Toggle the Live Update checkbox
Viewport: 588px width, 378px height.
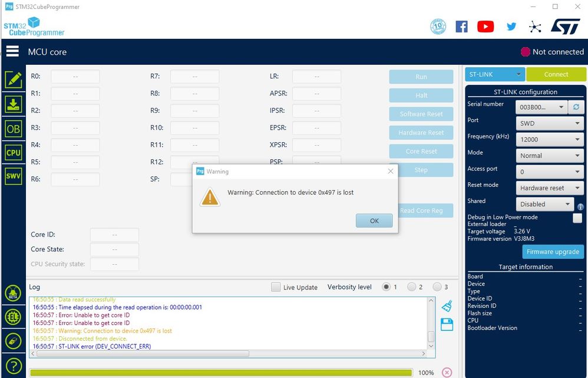[276, 287]
